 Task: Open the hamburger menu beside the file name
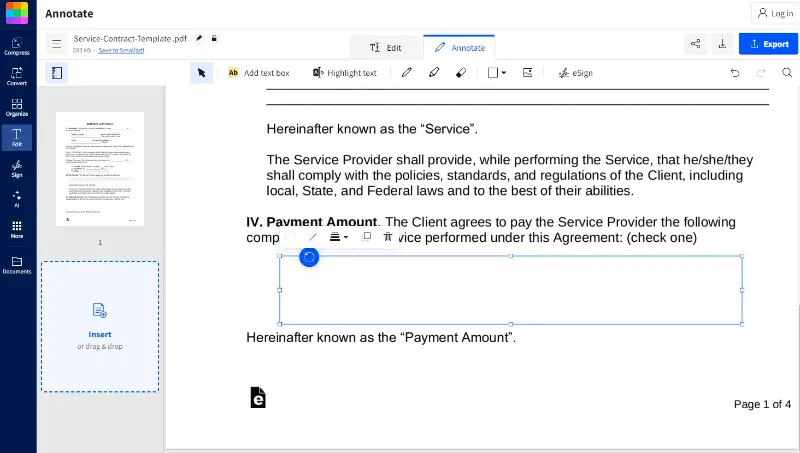tap(57, 43)
